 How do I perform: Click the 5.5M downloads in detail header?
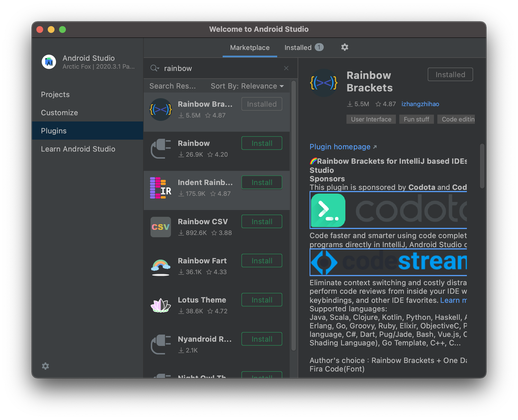pyautogui.click(x=358, y=104)
